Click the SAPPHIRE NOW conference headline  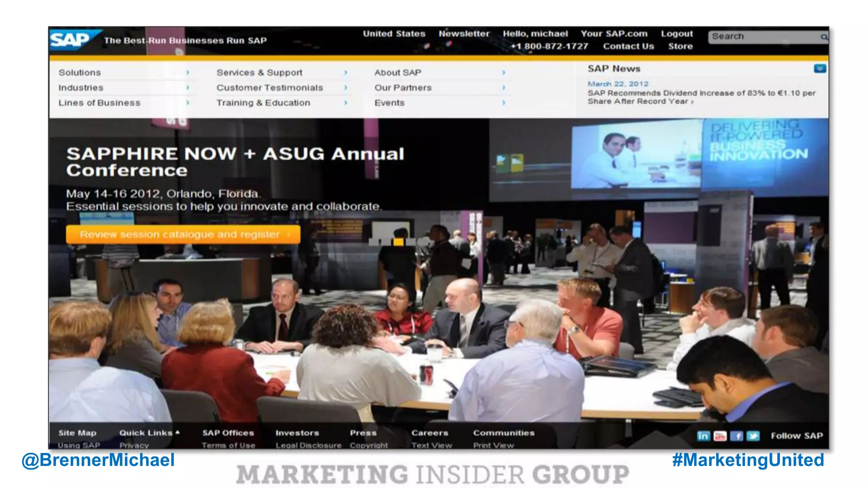coord(235,162)
